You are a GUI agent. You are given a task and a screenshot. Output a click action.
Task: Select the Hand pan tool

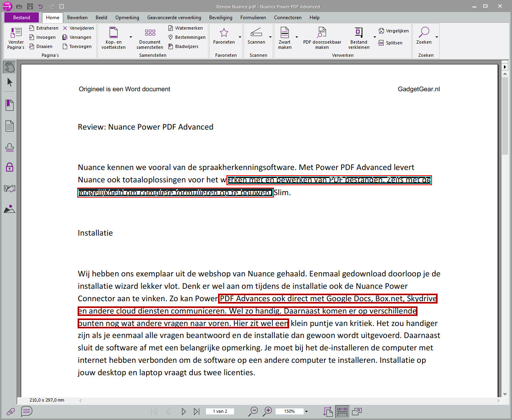(x=9, y=67)
